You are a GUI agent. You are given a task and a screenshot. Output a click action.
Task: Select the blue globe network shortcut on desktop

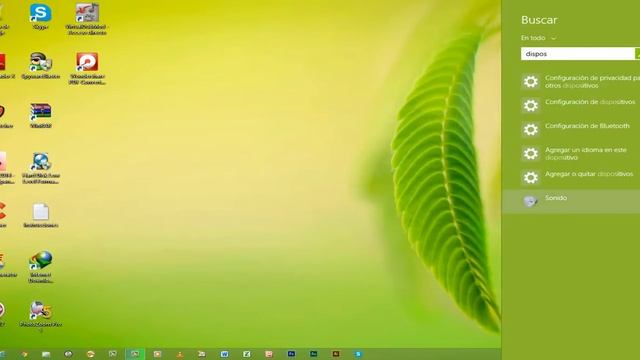point(40,168)
